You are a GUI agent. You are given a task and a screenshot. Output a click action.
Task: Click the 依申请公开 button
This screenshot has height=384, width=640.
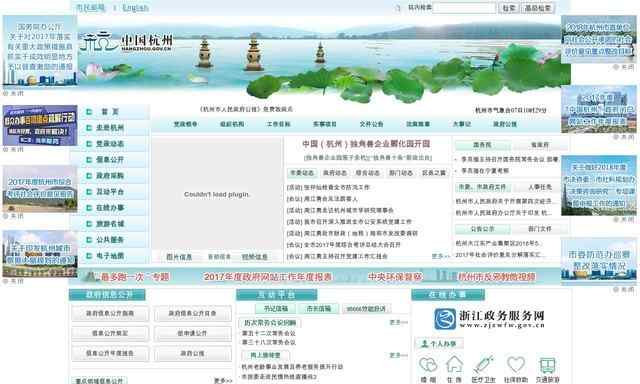click(x=193, y=333)
